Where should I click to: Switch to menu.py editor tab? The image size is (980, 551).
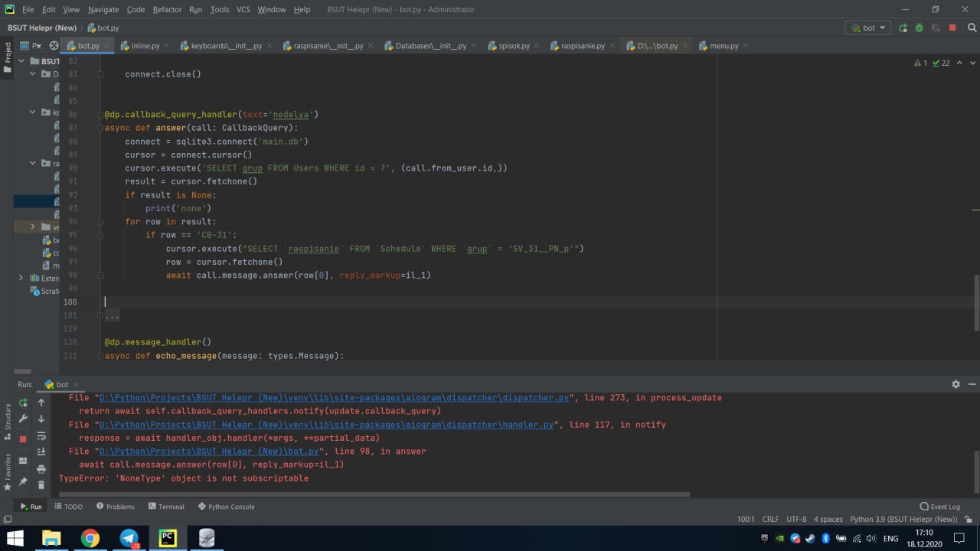[x=724, y=46]
